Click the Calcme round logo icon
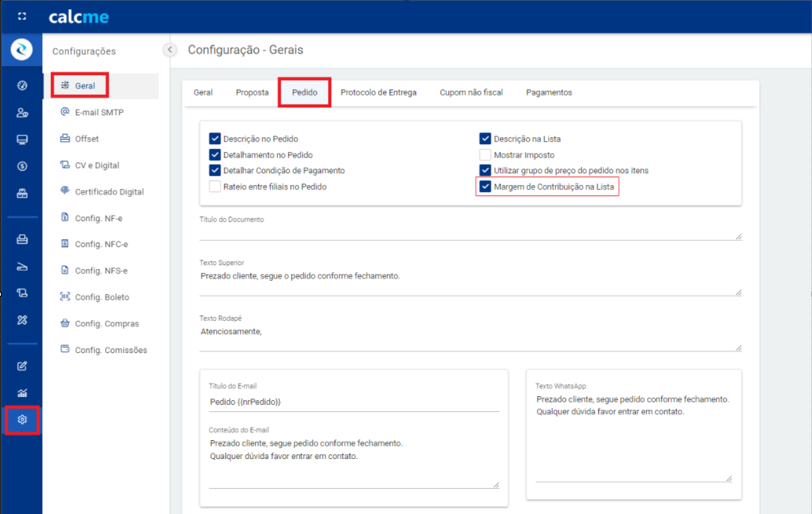The height and width of the screenshot is (514, 812). (x=22, y=50)
